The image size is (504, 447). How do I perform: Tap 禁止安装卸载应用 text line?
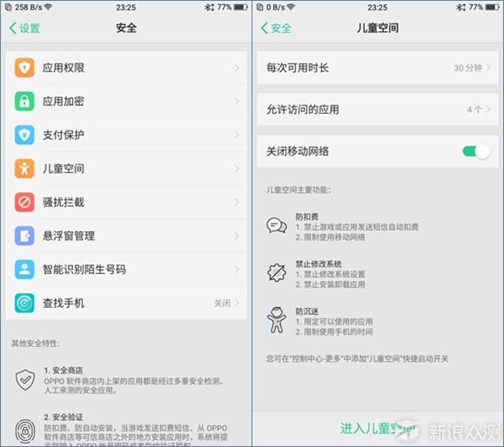coord(331,285)
